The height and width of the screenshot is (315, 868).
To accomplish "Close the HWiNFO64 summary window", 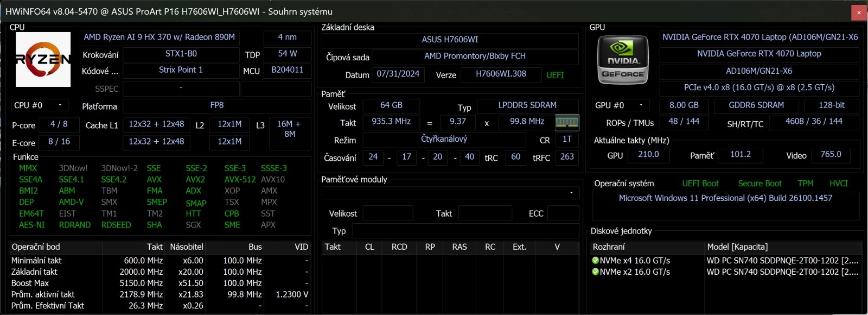I will coord(859,11).
